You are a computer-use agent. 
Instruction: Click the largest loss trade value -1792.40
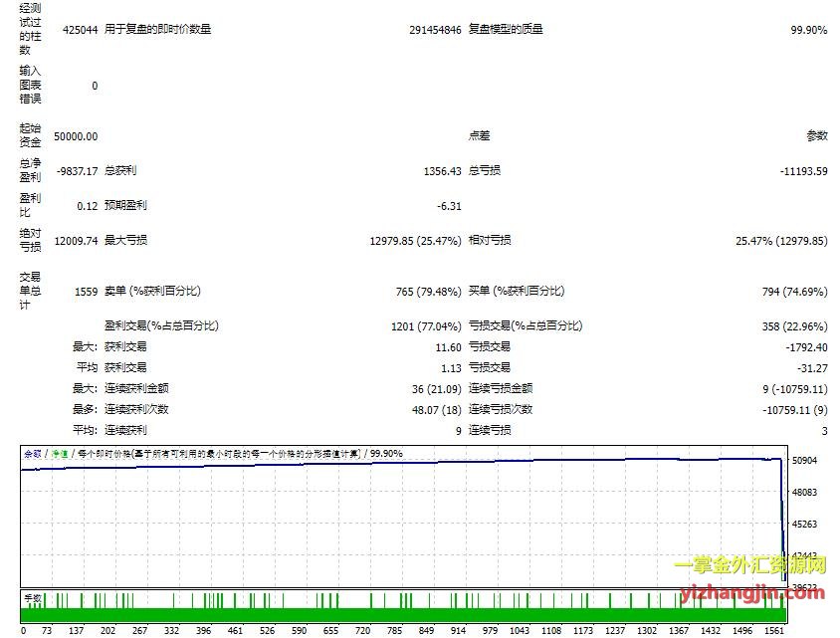pyautogui.click(x=807, y=347)
